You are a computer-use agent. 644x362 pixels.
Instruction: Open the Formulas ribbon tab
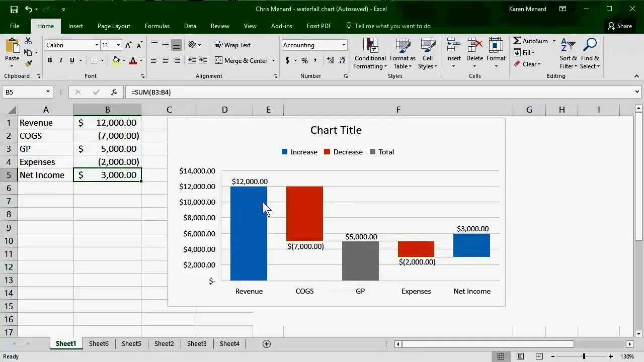(x=157, y=26)
